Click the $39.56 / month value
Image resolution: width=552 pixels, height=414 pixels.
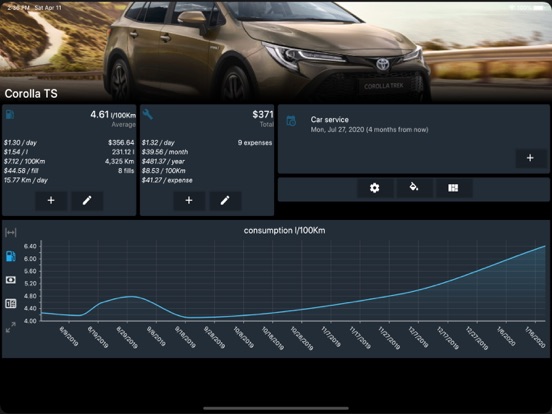[x=165, y=152]
